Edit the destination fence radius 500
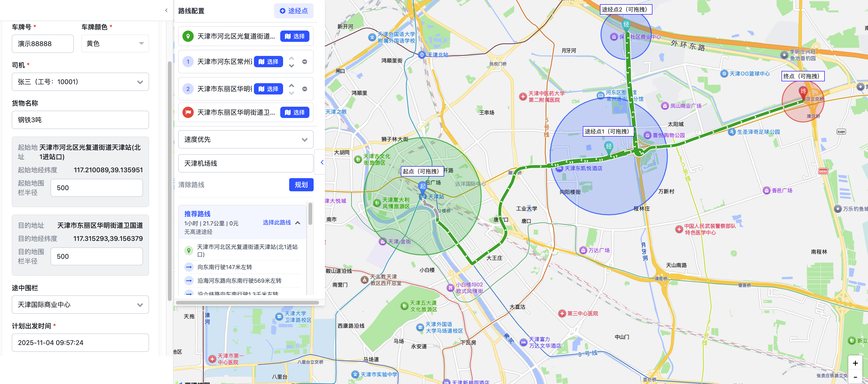Screen dimensions: 868x384 coord(97,256)
